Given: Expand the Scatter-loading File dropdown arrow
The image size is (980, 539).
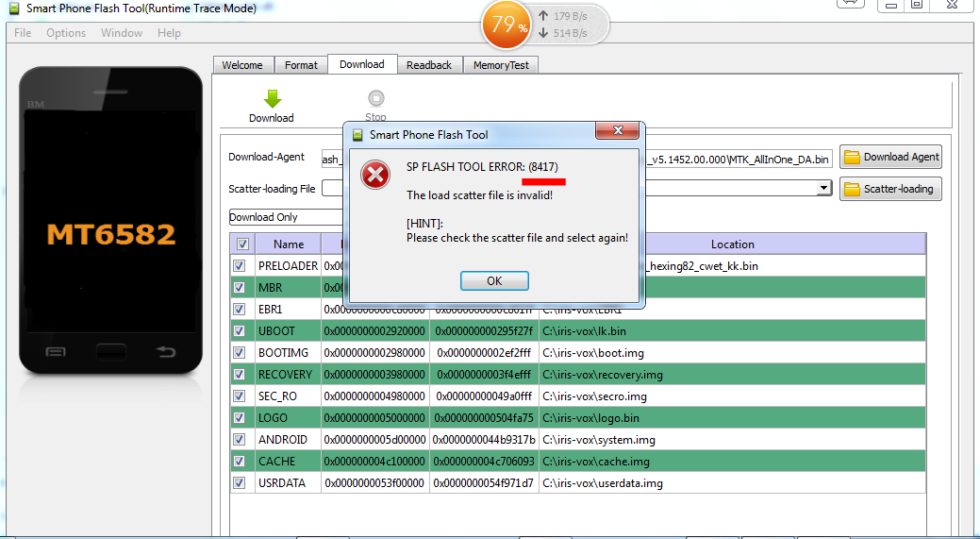Looking at the screenshot, I should [x=824, y=188].
